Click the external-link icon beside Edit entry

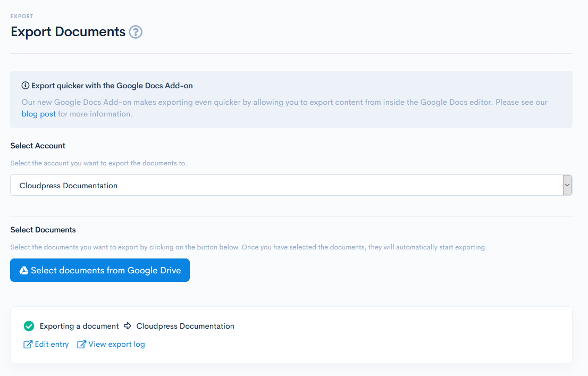tap(28, 345)
